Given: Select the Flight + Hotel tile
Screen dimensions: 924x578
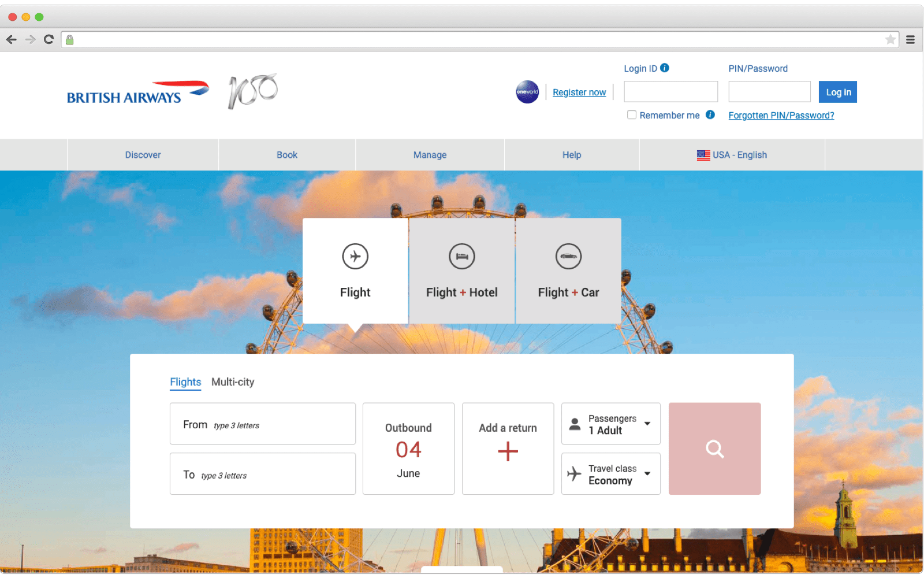Looking at the screenshot, I should (x=462, y=271).
